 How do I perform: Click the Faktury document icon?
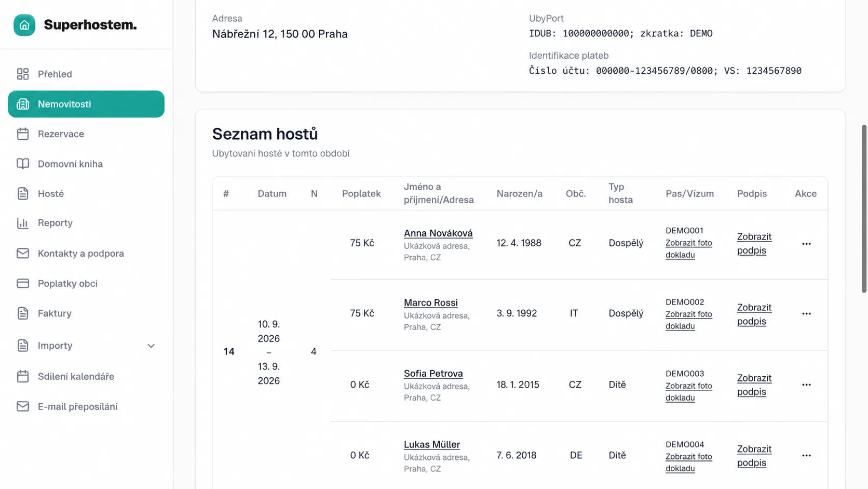point(23,313)
